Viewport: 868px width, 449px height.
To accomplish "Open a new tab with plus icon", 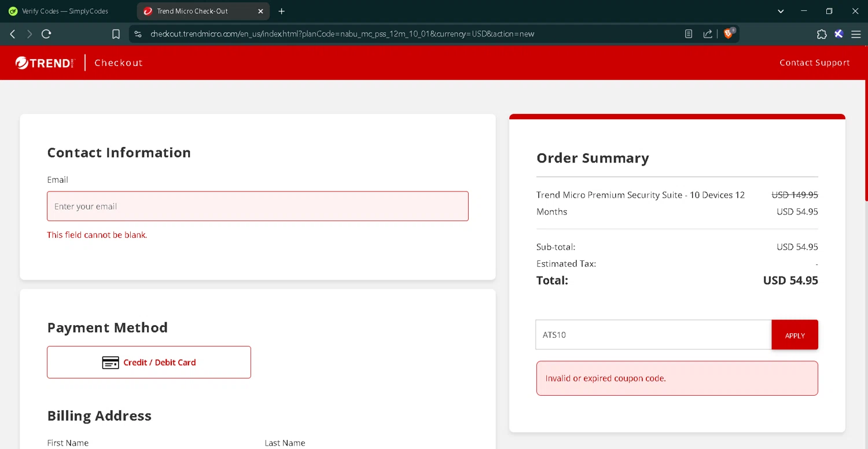I will point(282,11).
